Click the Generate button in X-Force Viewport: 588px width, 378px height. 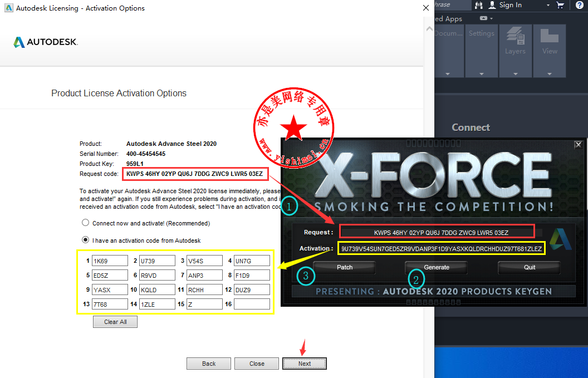tap(437, 267)
